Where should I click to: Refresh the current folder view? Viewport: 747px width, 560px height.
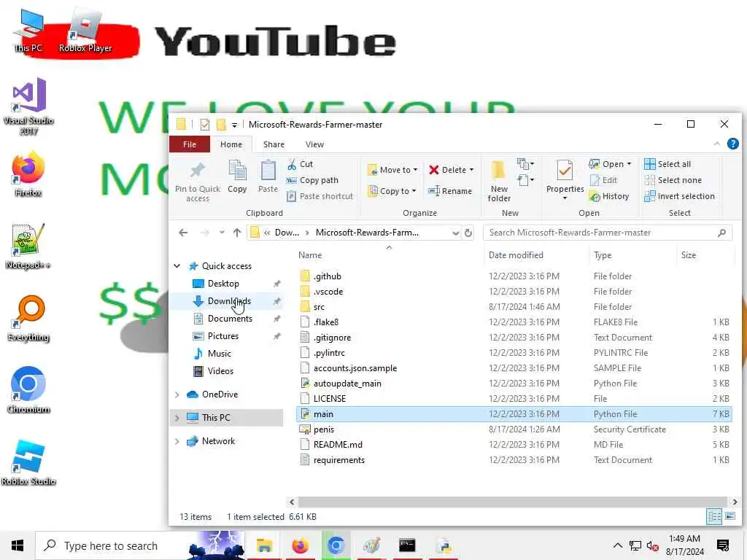[x=468, y=233]
